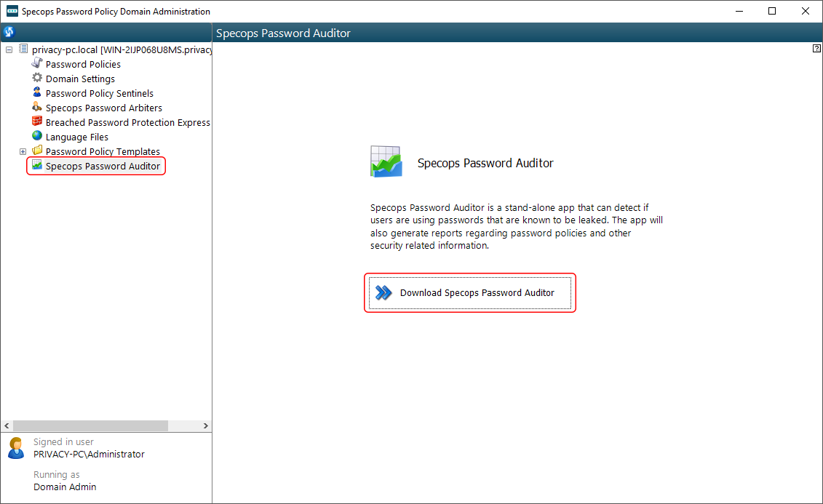Click the Running as label
Viewport: 823px width, 504px height.
(57, 475)
